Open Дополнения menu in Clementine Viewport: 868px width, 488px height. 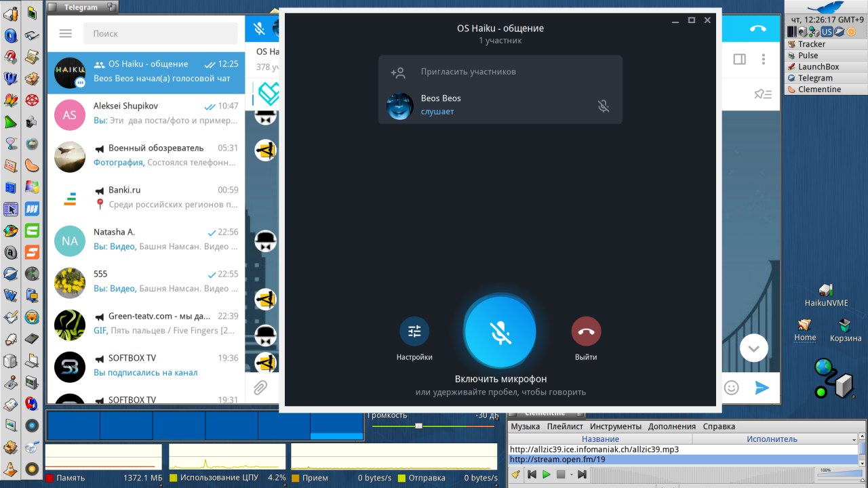pyautogui.click(x=672, y=426)
